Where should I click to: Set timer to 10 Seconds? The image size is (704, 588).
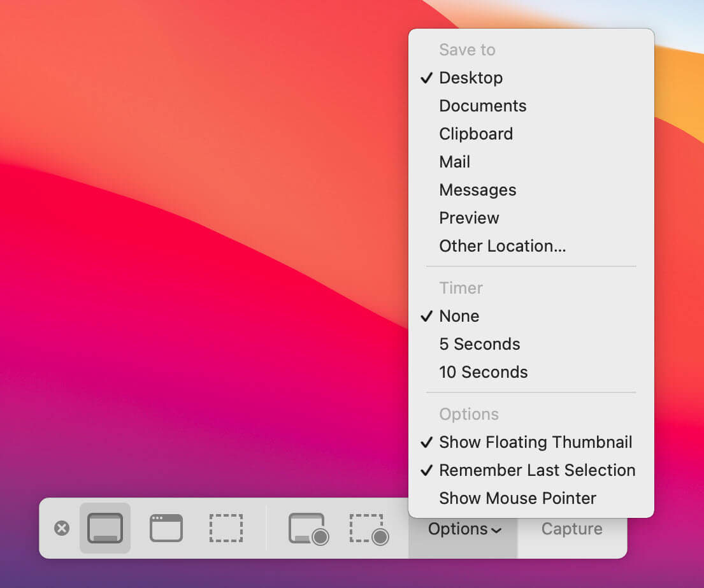531,372
